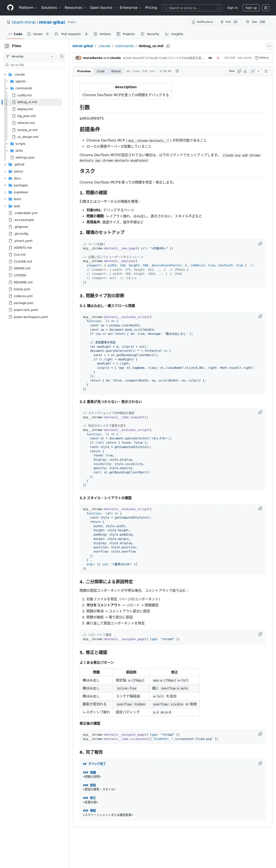Open the Solutions menu
Viewport: 276px width, 868px height.
click(x=51, y=8)
